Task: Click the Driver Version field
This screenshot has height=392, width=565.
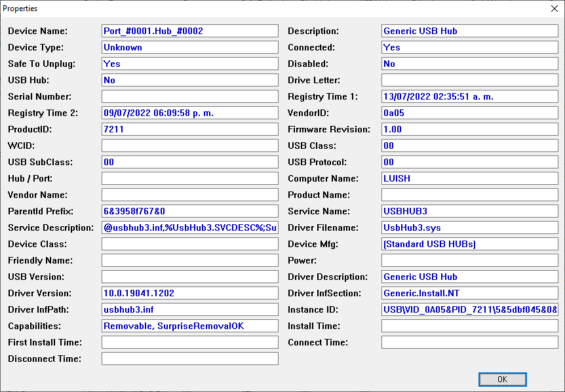Action: click(x=189, y=293)
